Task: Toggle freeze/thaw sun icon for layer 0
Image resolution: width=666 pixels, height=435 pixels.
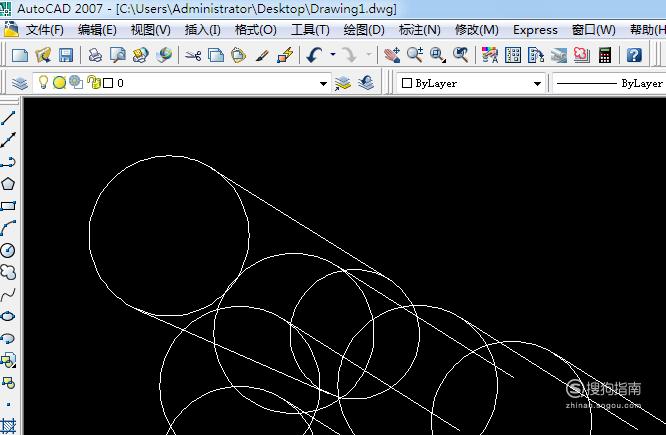Action: pyautogui.click(x=59, y=82)
